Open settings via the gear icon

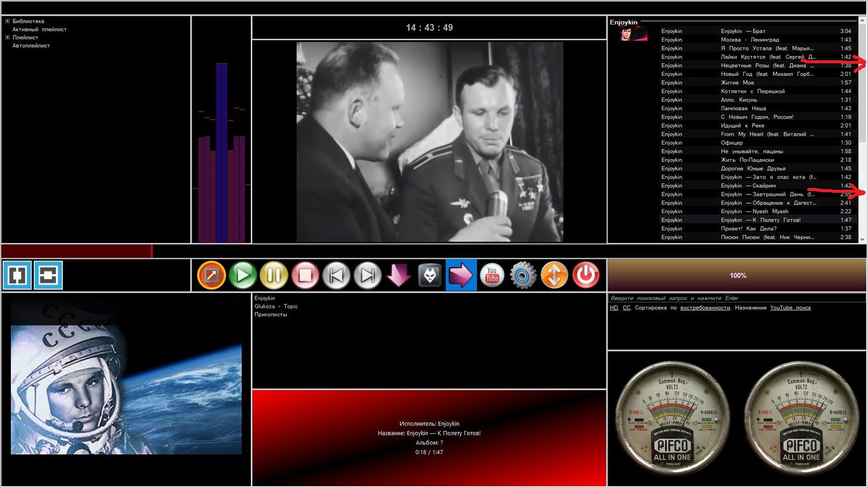coord(523,275)
